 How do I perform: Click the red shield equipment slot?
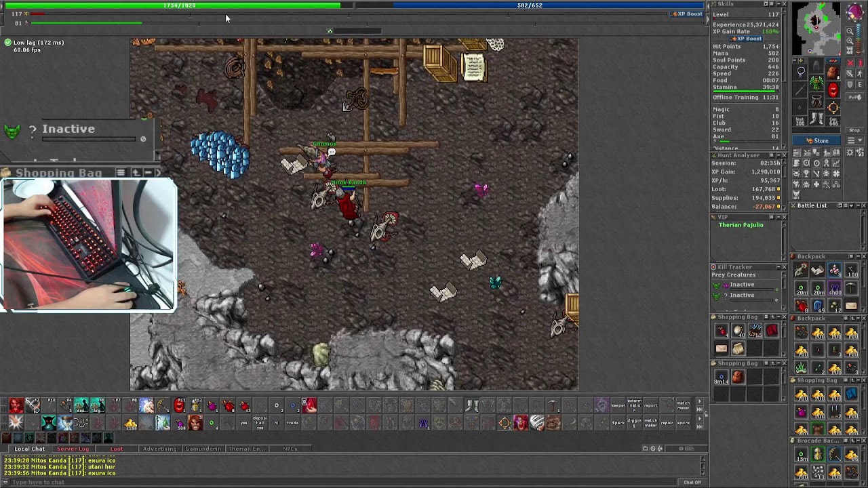[833, 89]
